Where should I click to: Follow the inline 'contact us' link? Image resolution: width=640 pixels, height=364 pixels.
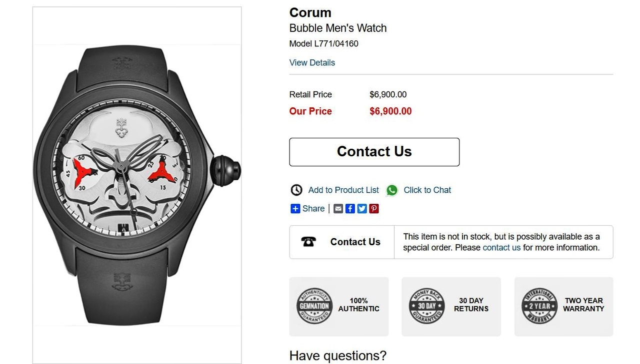[x=501, y=248]
